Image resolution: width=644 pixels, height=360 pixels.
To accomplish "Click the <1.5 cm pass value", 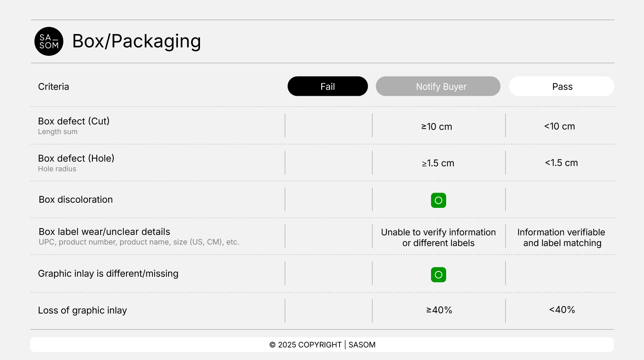I will (561, 163).
